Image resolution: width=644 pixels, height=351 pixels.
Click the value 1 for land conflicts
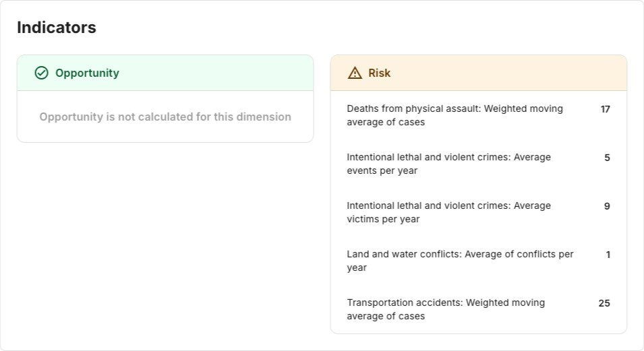(608, 255)
